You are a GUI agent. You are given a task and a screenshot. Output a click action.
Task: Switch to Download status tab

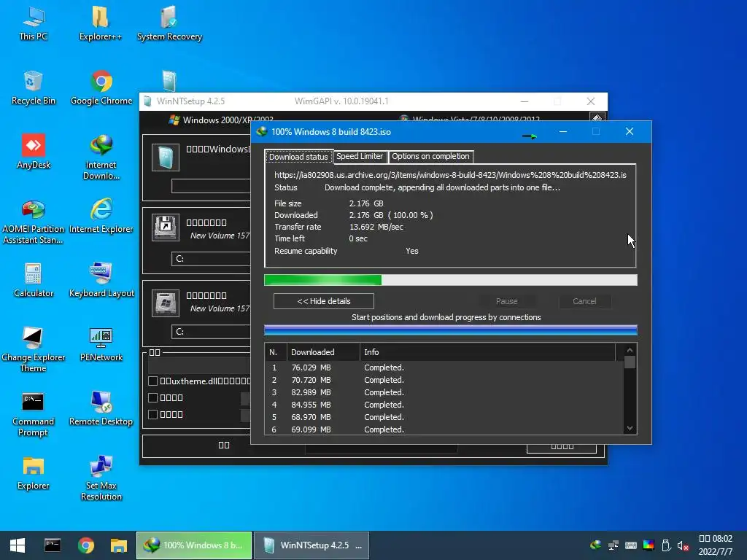click(x=298, y=157)
